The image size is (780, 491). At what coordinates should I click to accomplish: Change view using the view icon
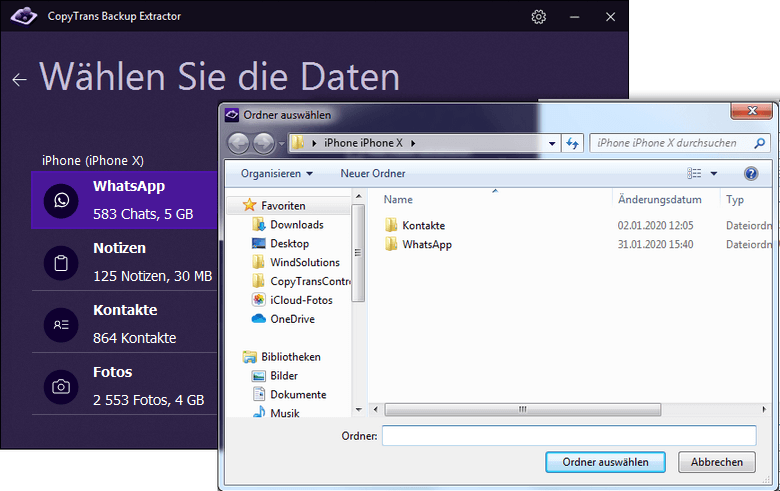(x=694, y=173)
